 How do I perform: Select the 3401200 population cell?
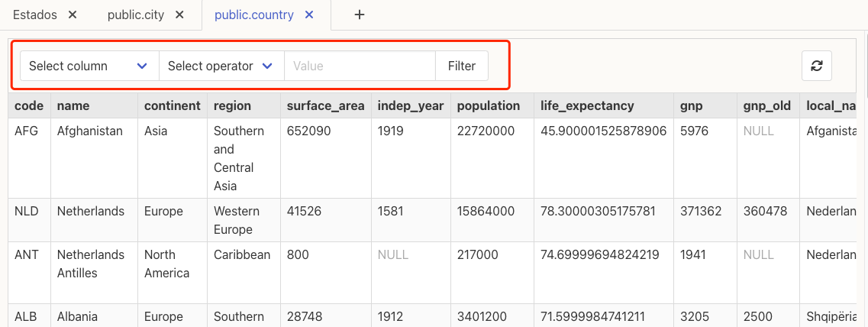point(492,316)
